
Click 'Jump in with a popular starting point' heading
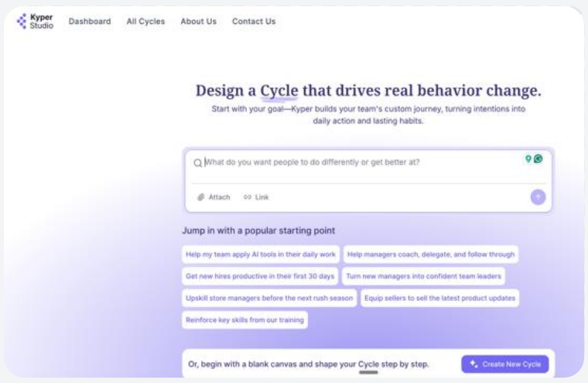pos(258,231)
